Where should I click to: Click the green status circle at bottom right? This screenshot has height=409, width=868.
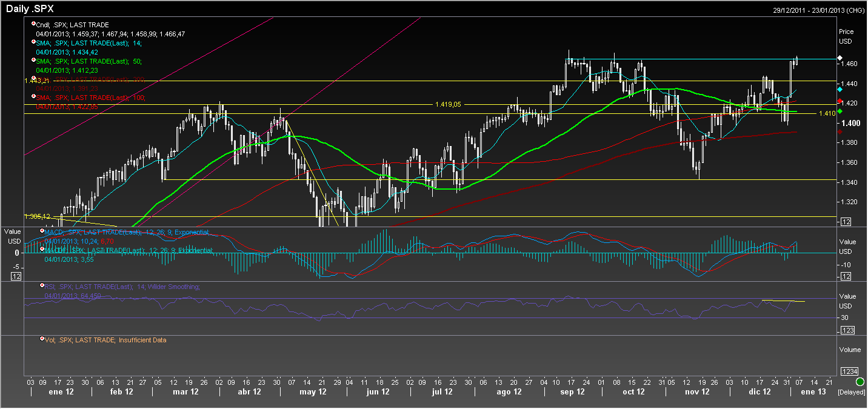click(860, 382)
